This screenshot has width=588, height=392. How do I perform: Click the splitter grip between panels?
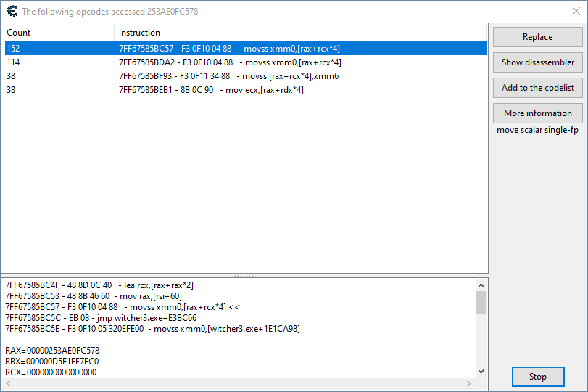[x=244, y=276]
